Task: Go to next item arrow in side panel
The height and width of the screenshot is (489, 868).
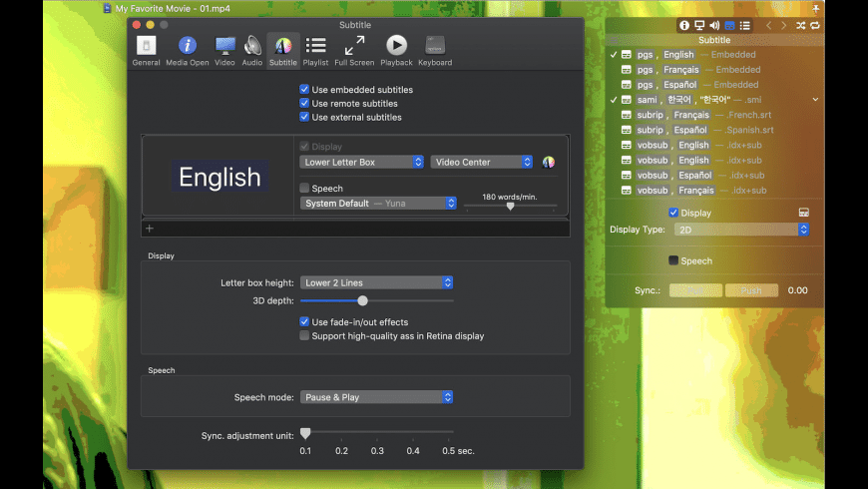Action: pyautogui.click(x=784, y=26)
